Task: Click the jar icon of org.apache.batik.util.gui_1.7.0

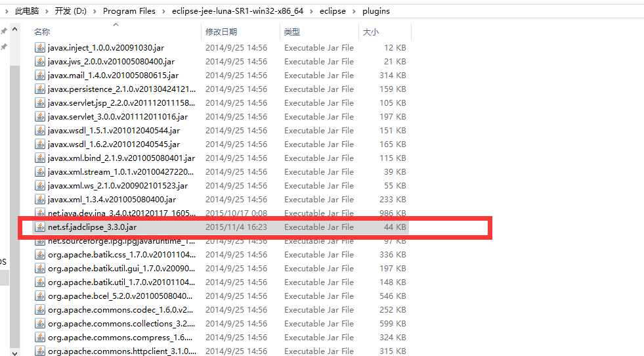Action: tap(40, 269)
